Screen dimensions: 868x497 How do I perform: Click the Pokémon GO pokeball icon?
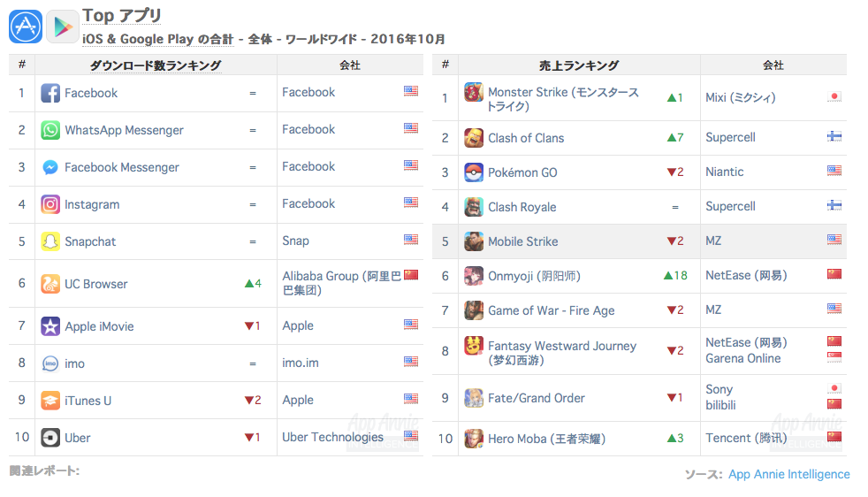pyautogui.click(x=474, y=172)
